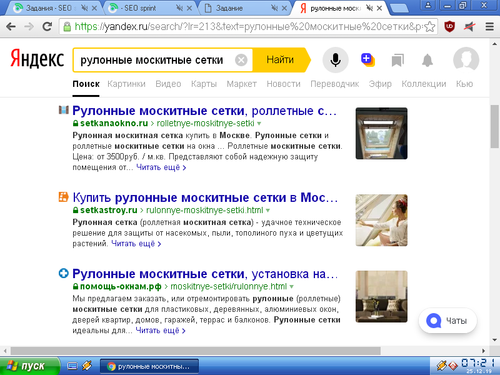Bookmark this page with the star icon
Viewport: 500px width, 375px height.
pos(430,27)
